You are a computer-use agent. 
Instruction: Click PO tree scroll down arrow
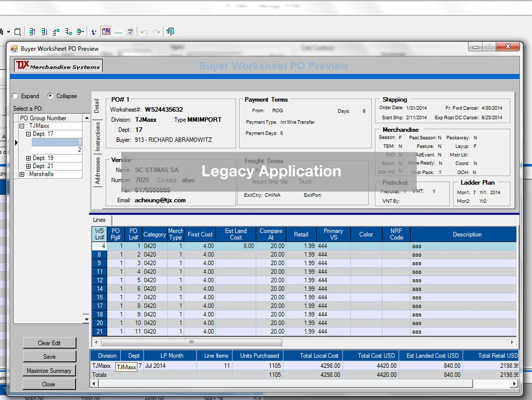(x=86, y=319)
